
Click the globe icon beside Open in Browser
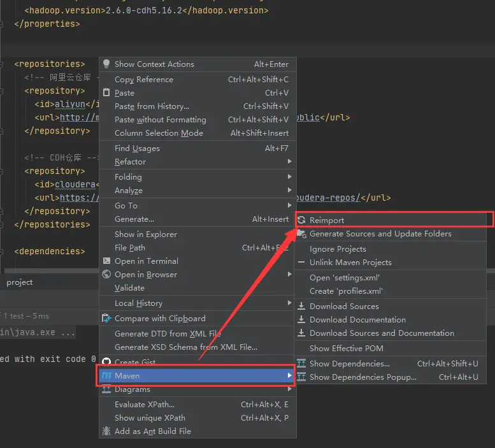tap(106, 274)
